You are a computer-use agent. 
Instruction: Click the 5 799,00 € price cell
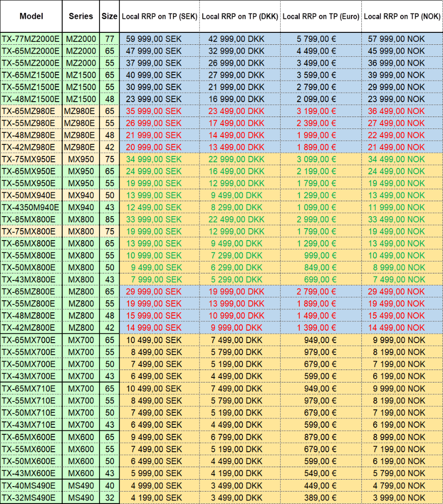pyautogui.click(x=321, y=39)
